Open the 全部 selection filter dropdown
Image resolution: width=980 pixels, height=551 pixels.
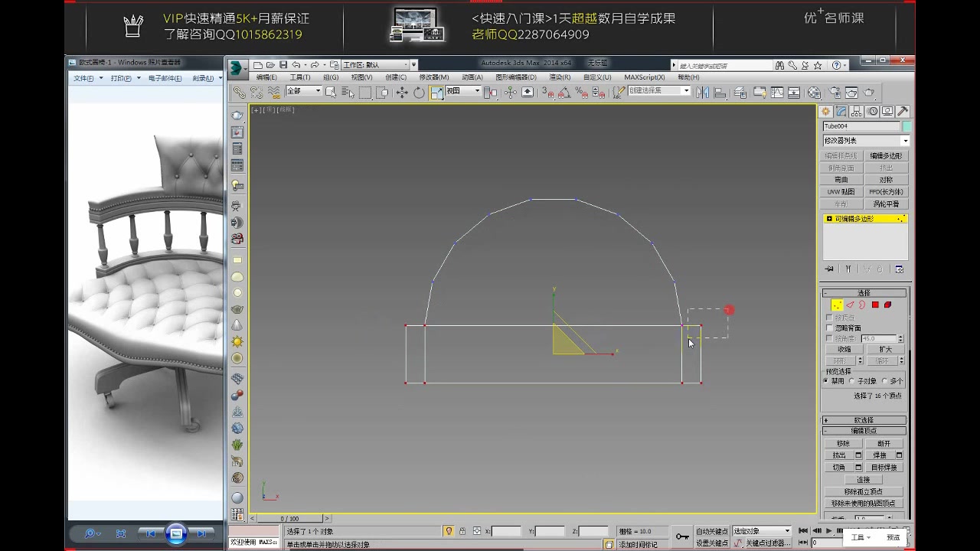coord(302,91)
